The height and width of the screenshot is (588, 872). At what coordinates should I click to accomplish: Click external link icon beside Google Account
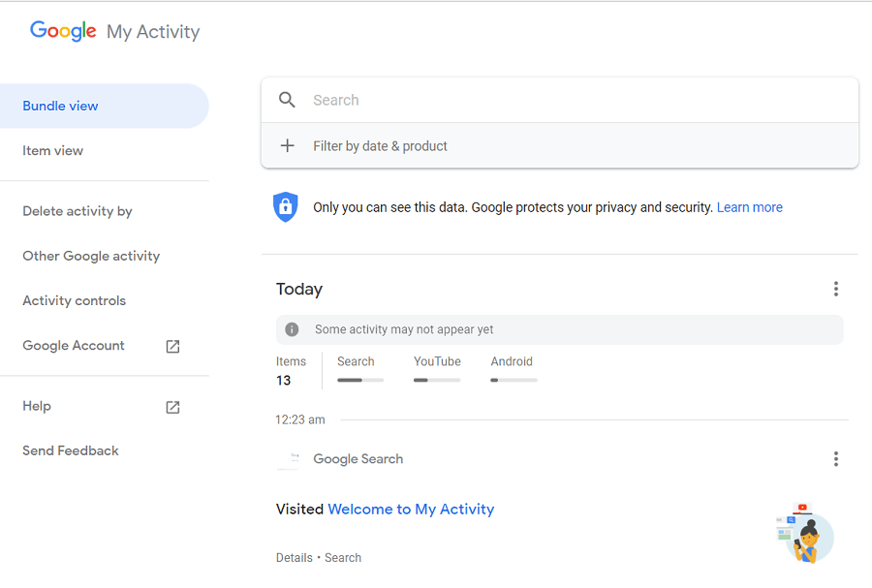[173, 346]
